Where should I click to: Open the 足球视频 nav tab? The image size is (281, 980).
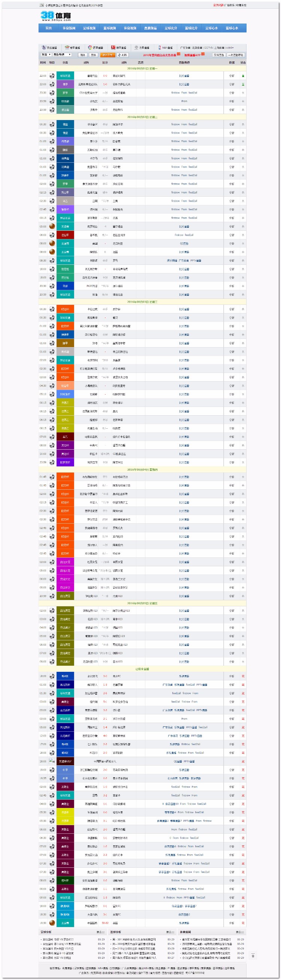(x=89, y=28)
